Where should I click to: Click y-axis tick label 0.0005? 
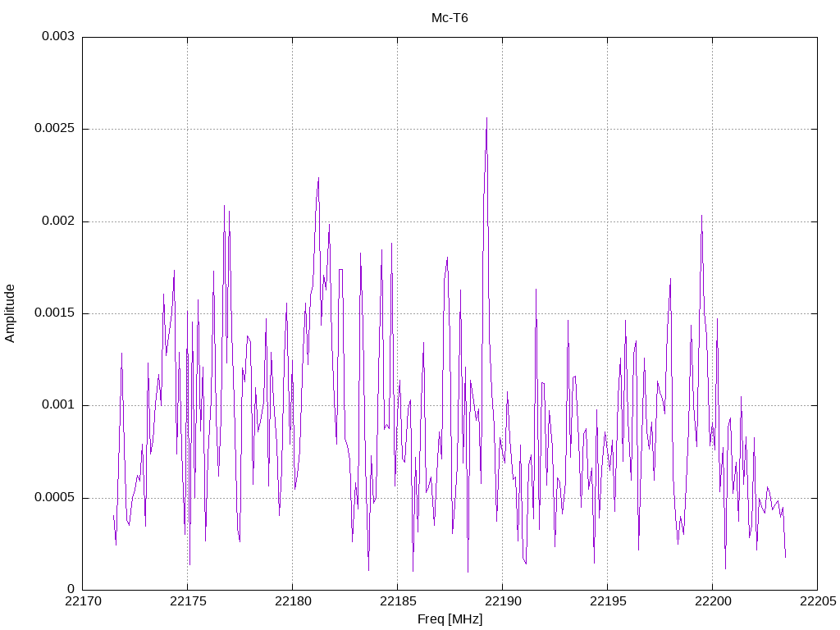tap(54, 498)
